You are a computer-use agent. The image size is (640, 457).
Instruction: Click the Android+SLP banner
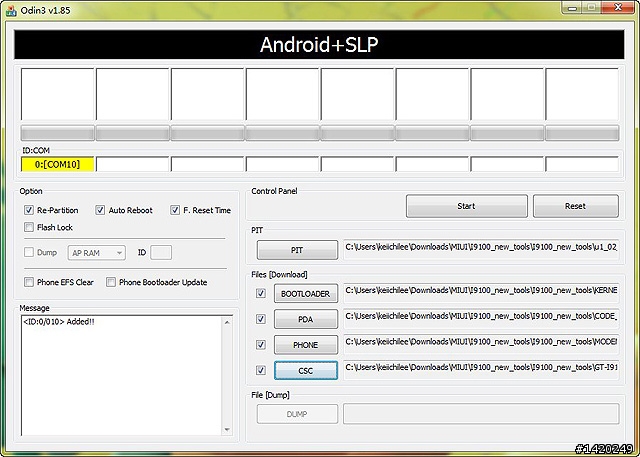pyautogui.click(x=319, y=44)
